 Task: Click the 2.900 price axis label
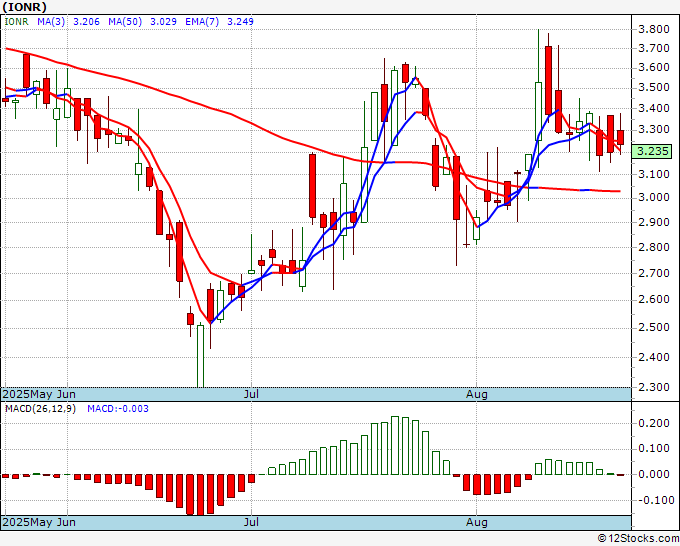[654, 222]
